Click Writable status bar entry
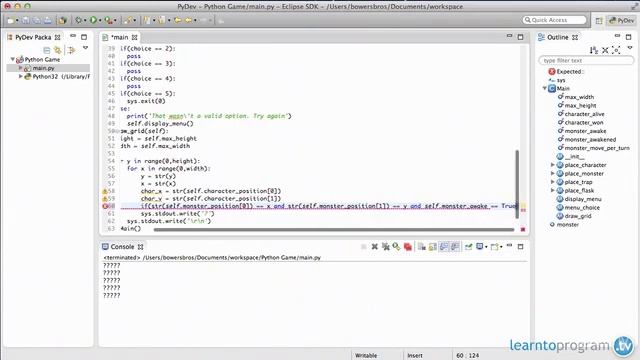Screen dimensions: 640x360 click(x=366, y=356)
